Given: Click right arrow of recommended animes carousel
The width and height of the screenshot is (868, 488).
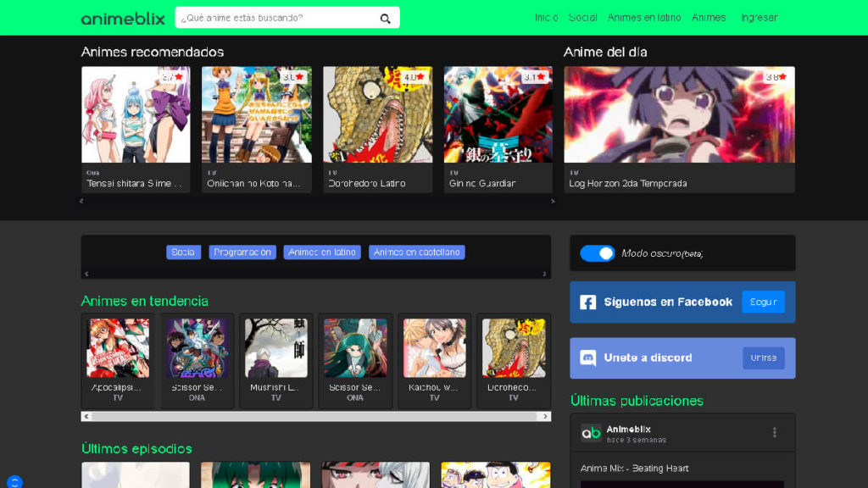Looking at the screenshot, I should (x=553, y=202).
